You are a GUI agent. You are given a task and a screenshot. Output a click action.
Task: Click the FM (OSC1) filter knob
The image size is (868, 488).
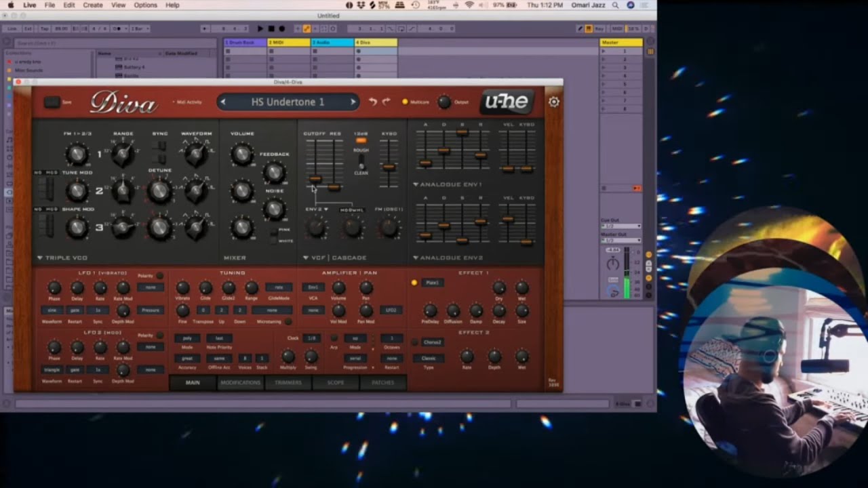pyautogui.click(x=389, y=228)
